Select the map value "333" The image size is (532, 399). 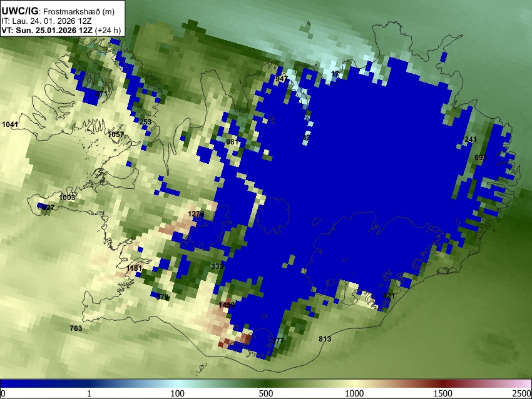pos(217,266)
